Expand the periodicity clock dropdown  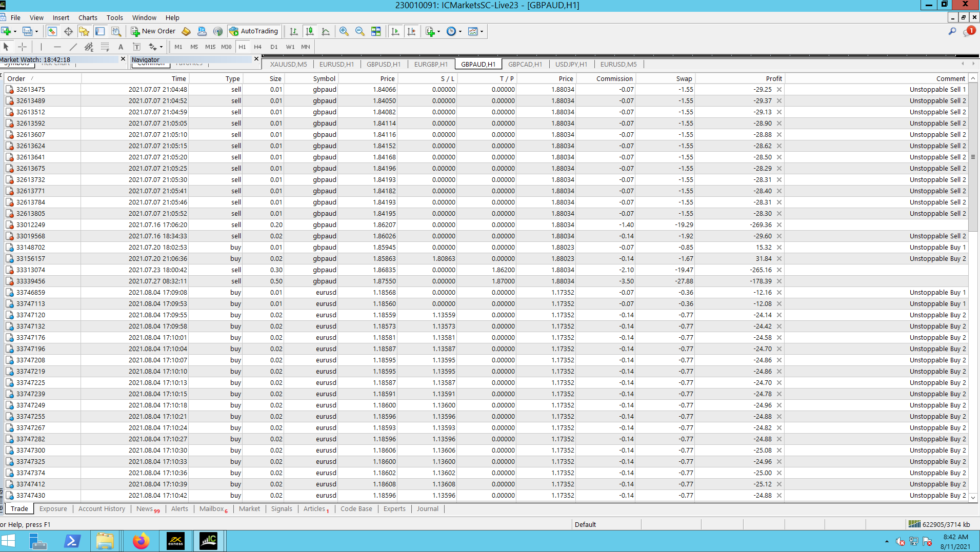point(460,32)
